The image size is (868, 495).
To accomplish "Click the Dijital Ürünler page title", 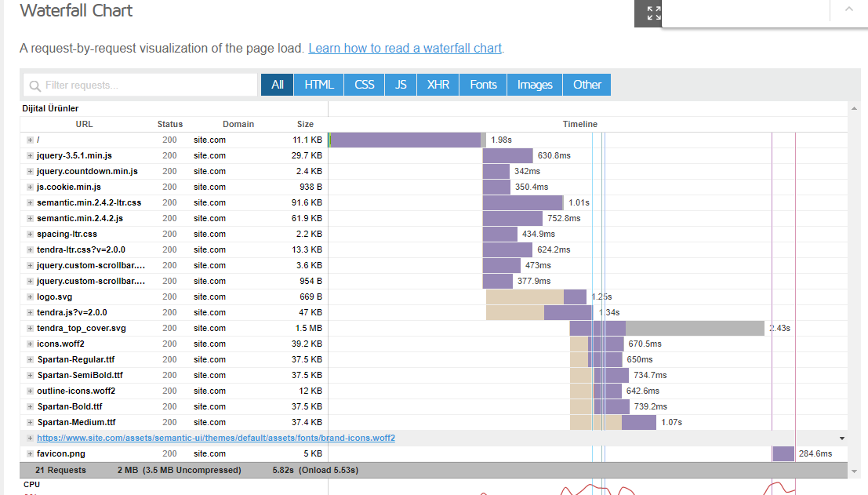I will [50, 108].
